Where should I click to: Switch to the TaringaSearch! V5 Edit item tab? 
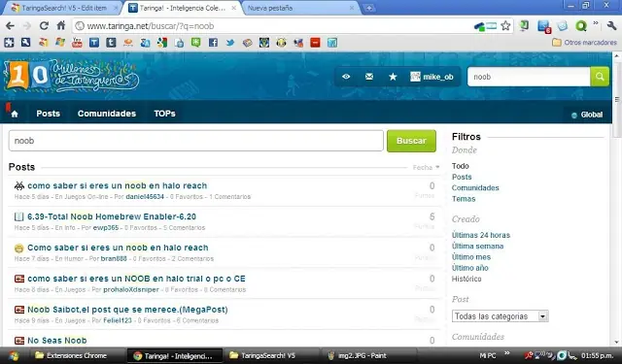click(x=63, y=8)
